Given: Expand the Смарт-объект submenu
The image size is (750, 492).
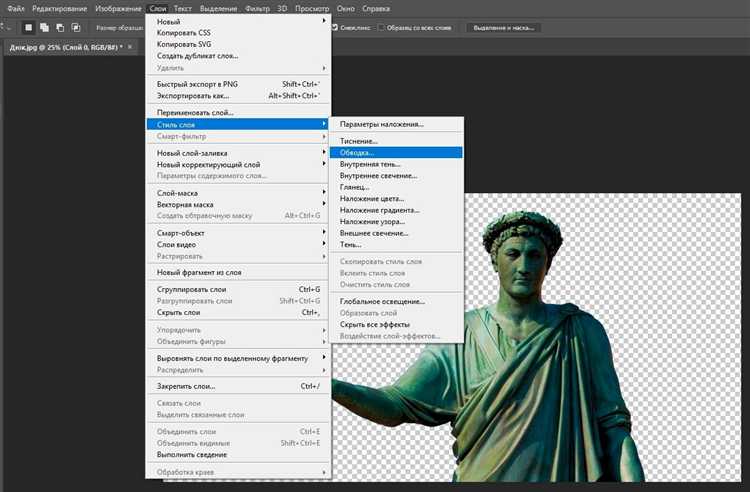Looking at the screenshot, I should coord(238,233).
